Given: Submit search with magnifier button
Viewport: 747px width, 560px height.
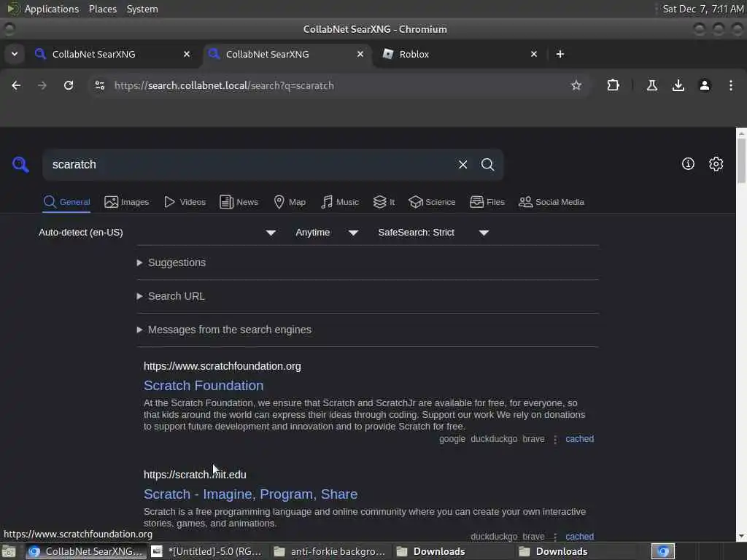Looking at the screenshot, I should click(x=487, y=165).
